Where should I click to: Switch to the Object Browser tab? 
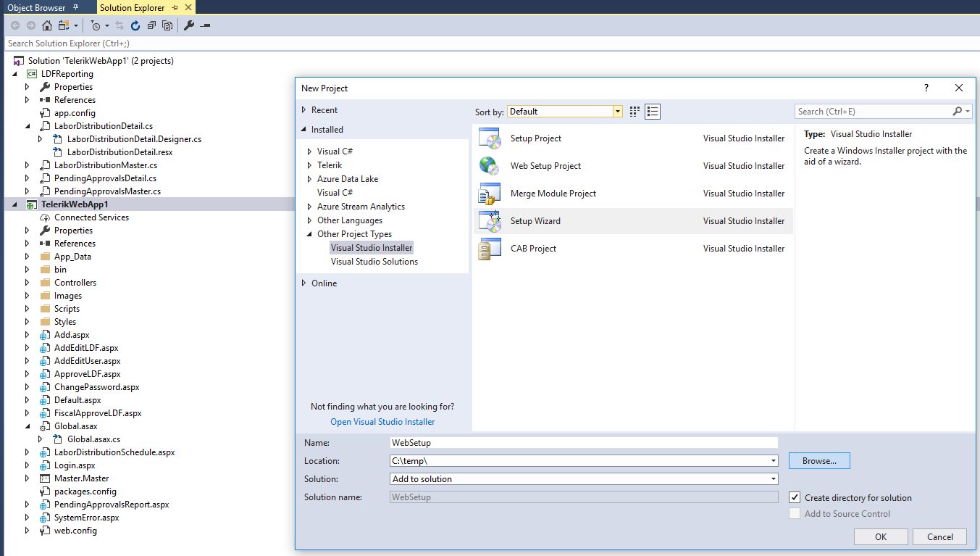pos(36,8)
